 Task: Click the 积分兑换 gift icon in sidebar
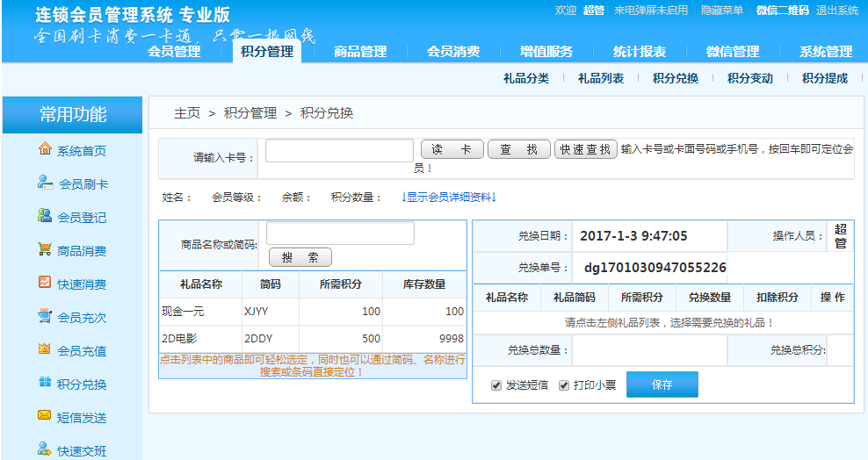click(45, 383)
